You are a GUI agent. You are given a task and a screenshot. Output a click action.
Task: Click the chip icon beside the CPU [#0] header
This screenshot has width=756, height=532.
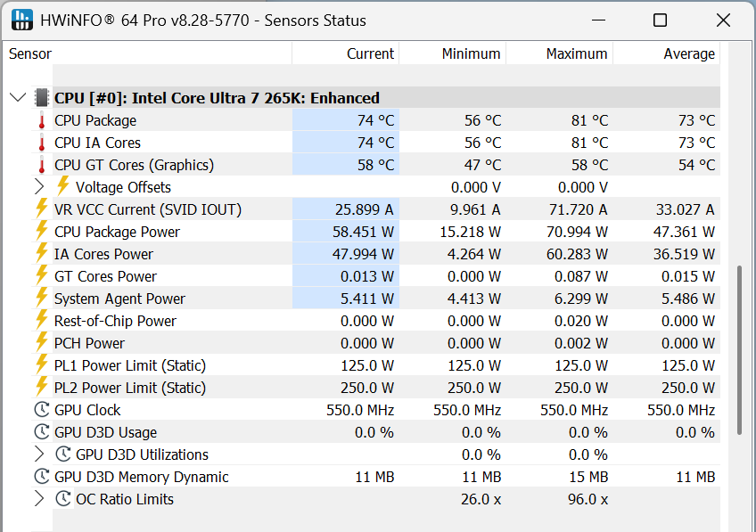pos(42,98)
